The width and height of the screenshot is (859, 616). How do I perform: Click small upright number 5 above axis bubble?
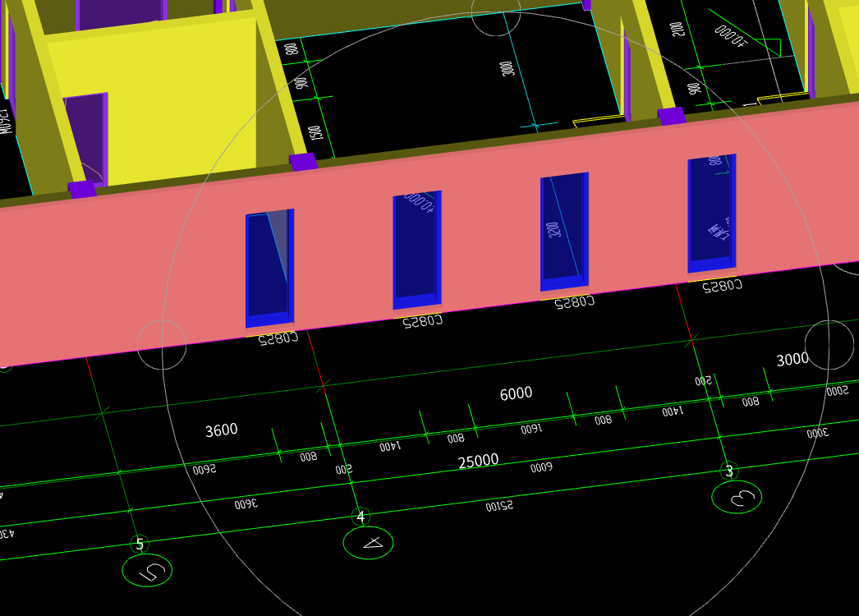140,545
